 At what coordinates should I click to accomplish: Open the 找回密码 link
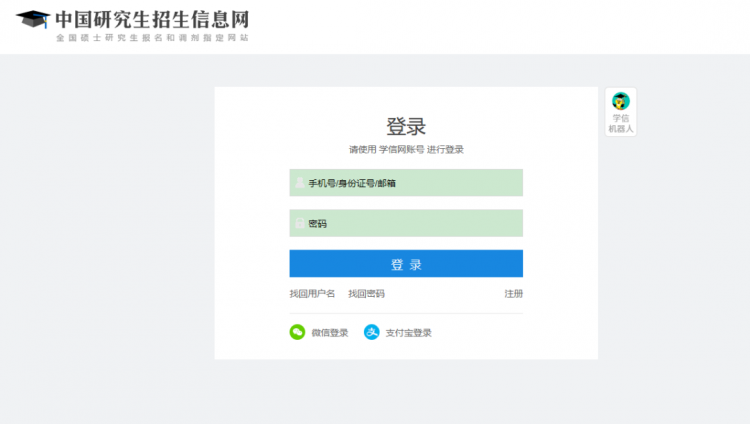coord(366,294)
